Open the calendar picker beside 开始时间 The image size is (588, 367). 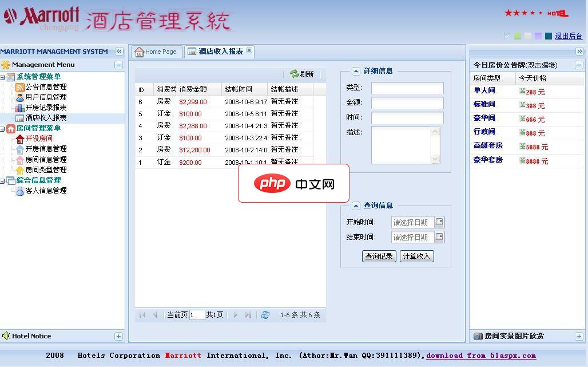click(x=439, y=222)
